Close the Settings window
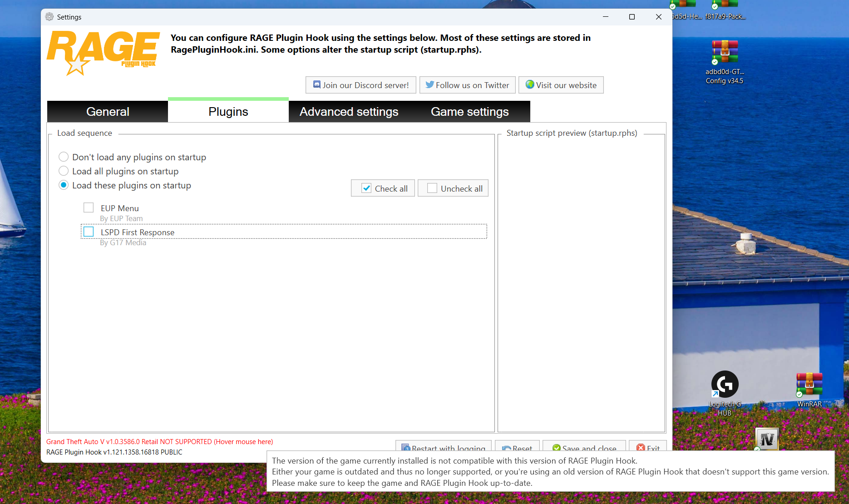Image resolution: width=849 pixels, height=504 pixels. pyautogui.click(x=658, y=17)
